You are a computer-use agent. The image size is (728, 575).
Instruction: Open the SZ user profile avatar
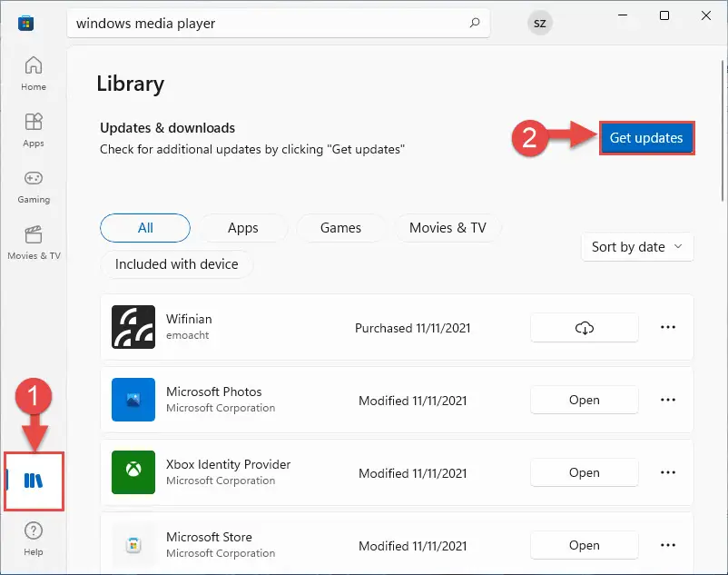point(539,24)
